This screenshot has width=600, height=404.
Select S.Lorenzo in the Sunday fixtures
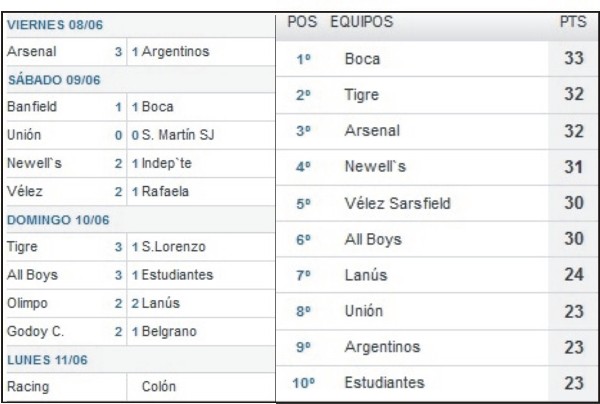click(x=176, y=246)
